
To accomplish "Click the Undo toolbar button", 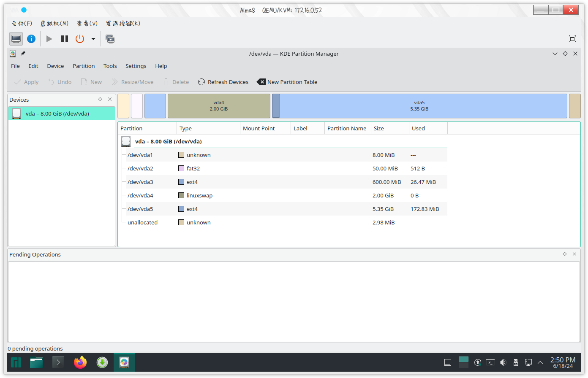I will (60, 82).
